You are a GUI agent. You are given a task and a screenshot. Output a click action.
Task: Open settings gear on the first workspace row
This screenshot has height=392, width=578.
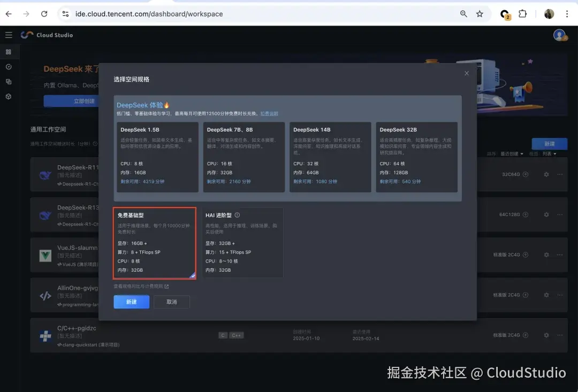pos(546,174)
